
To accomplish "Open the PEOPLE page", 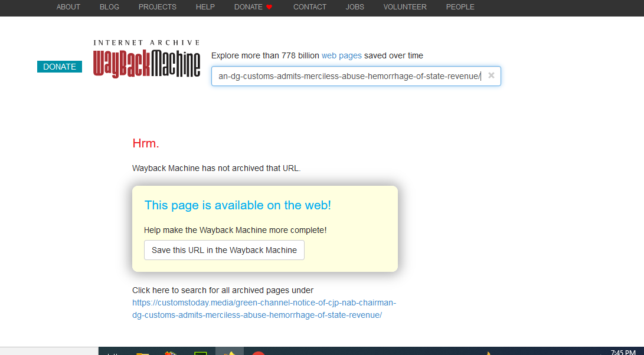I will tap(460, 7).
